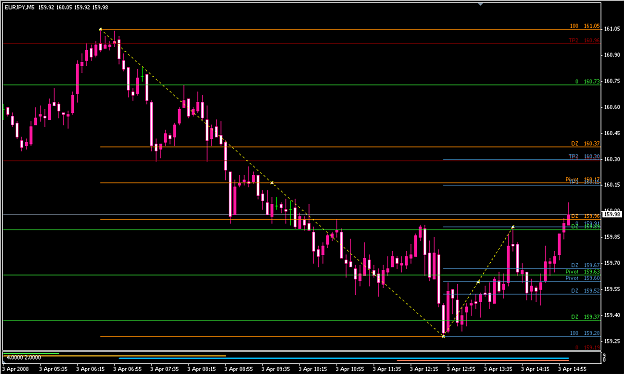The height and width of the screenshot is (375, 625).
Task: Select the orange '100 161.05' level label
Action: [x=584, y=26]
